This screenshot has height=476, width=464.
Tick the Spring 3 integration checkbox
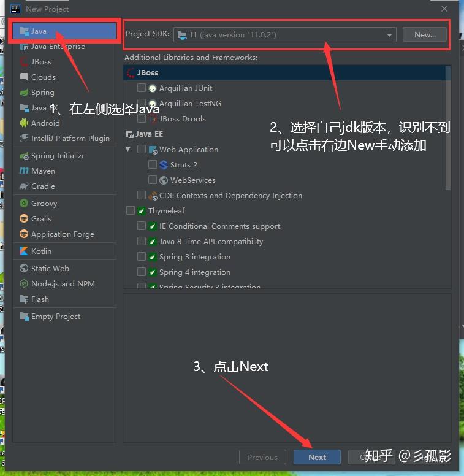click(142, 256)
